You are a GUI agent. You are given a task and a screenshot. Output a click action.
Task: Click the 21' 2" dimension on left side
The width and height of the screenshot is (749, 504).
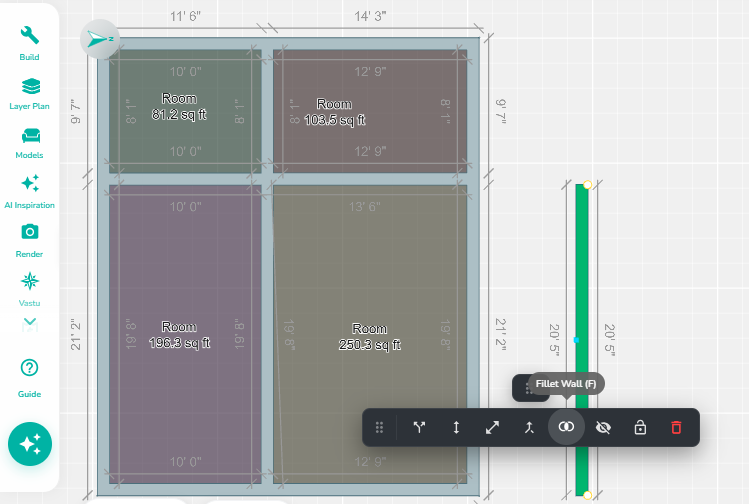point(76,334)
